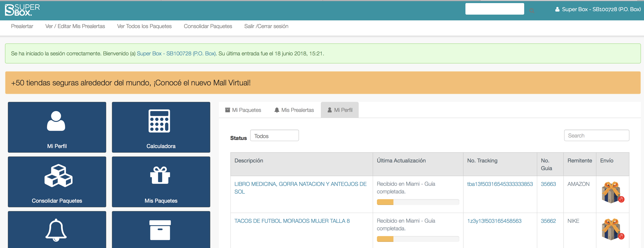Sort by the Envío column header
644x248 pixels.
(x=613, y=164)
